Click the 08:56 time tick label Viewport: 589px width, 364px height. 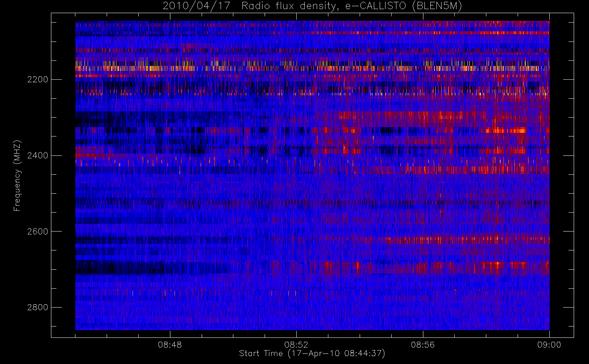point(423,345)
